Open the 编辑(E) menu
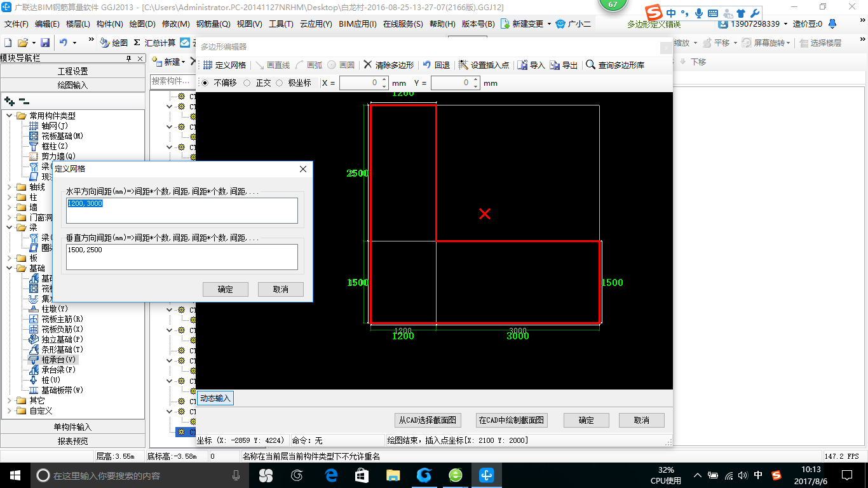The height and width of the screenshot is (488, 868). 47,24
